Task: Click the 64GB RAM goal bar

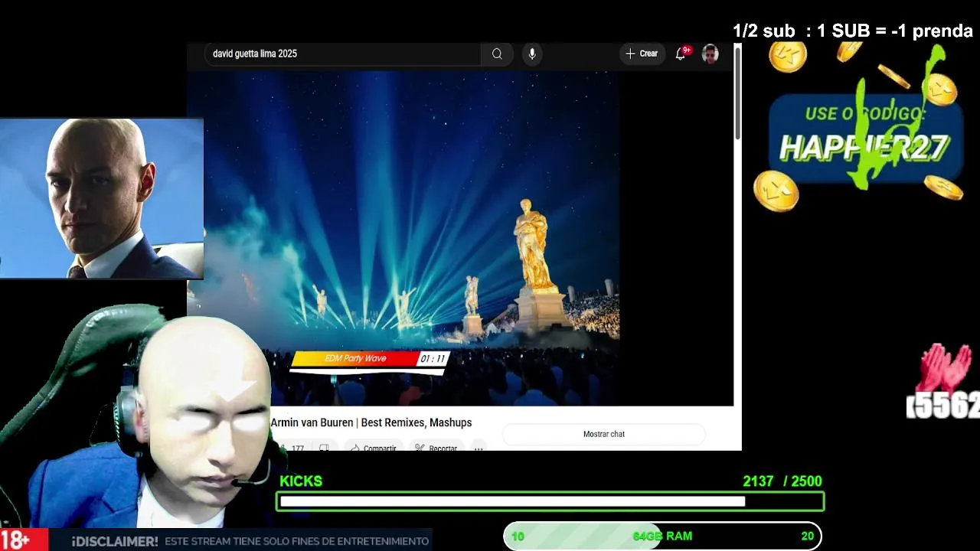Action: (x=662, y=536)
